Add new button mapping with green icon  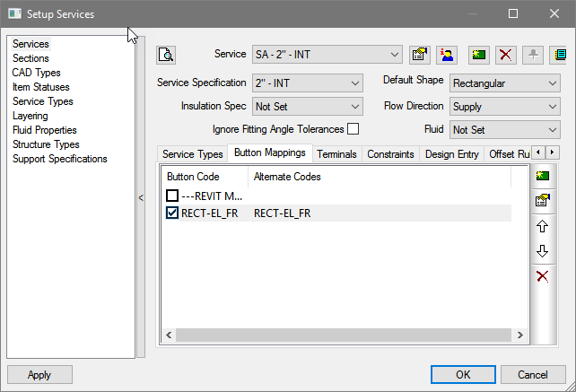[x=542, y=176]
